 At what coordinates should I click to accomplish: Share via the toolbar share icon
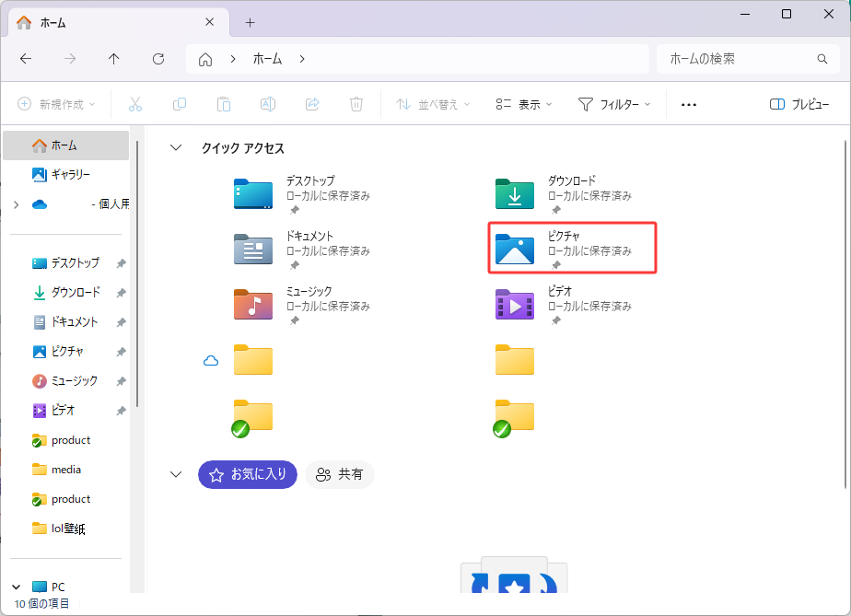tap(312, 104)
